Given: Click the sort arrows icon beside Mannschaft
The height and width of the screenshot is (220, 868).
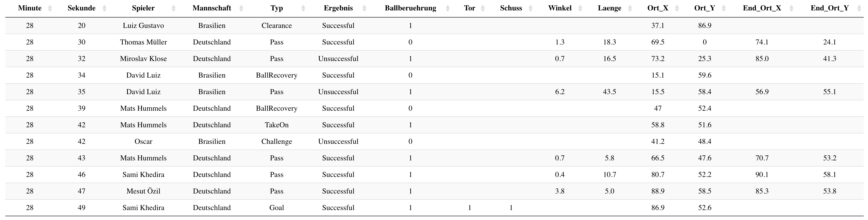Looking at the screenshot, I should point(241,9).
